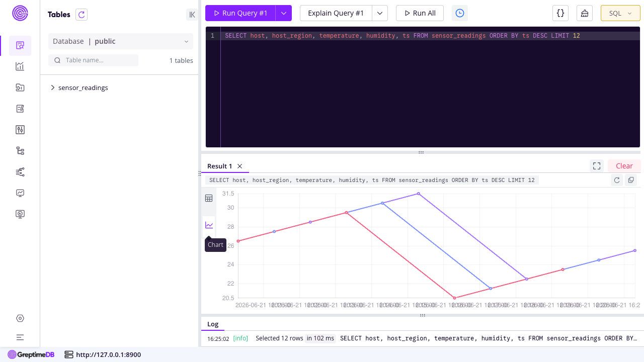The width and height of the screenshot is (644, 362).
Task: Switch result to table view
Action: 209,198
